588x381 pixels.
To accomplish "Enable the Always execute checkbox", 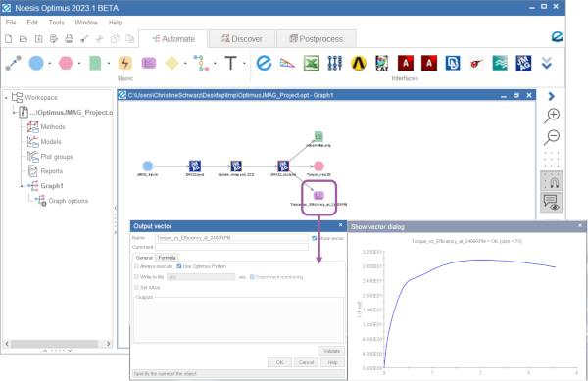I will click(136, 266).
